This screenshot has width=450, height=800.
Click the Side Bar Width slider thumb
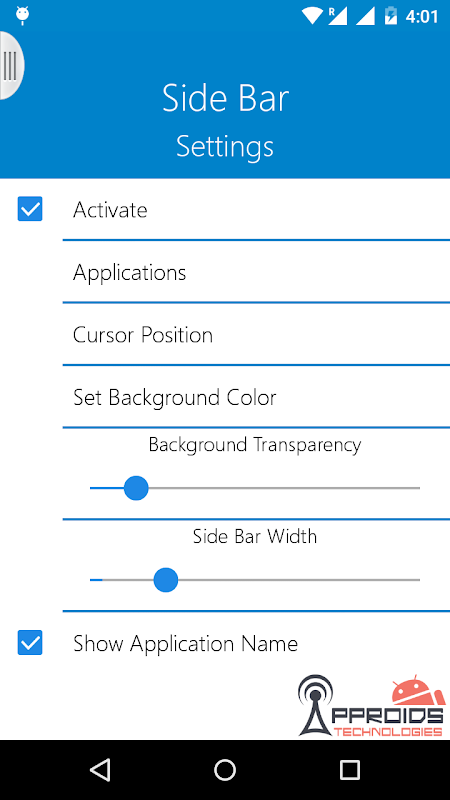pos(165,580)
